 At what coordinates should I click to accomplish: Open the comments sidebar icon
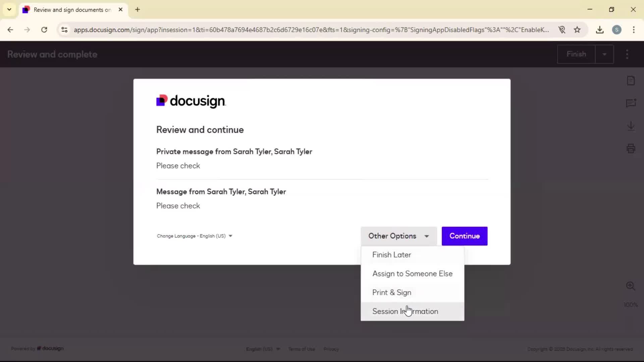point(631,103)
